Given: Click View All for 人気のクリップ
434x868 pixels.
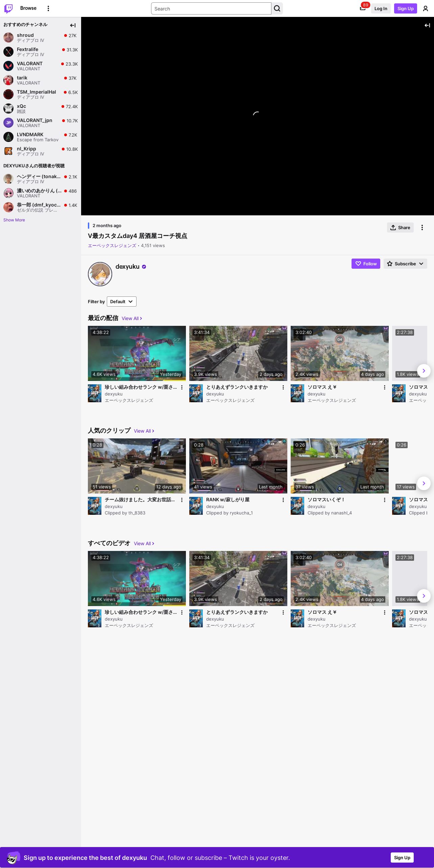Looking at the screenshot, I should (144, 431).
